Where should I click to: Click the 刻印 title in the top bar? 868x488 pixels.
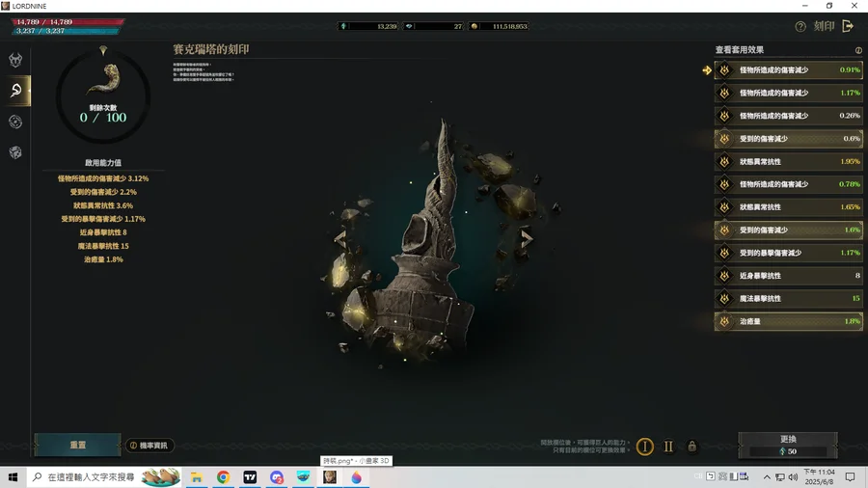coord(824,26)
